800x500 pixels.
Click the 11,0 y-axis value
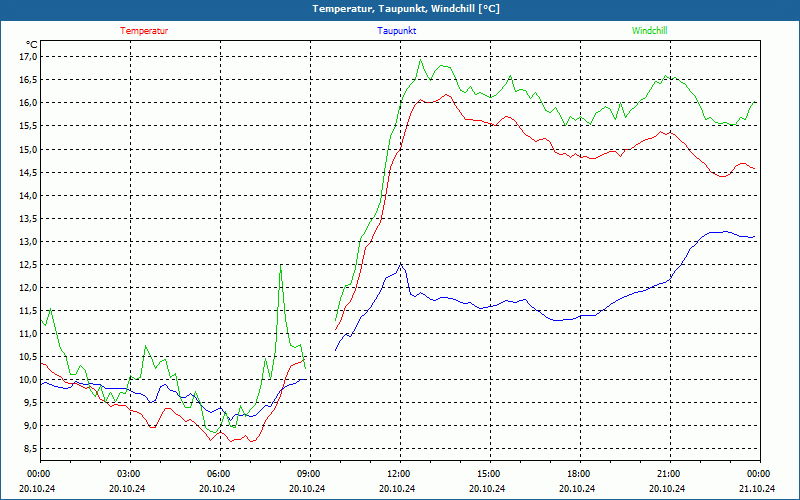pos(29,333)
